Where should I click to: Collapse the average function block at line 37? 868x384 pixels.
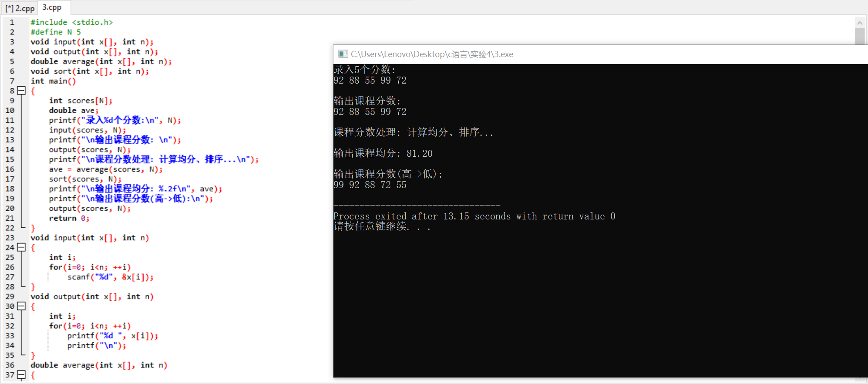pyautogui.click(x=21, y=375)
